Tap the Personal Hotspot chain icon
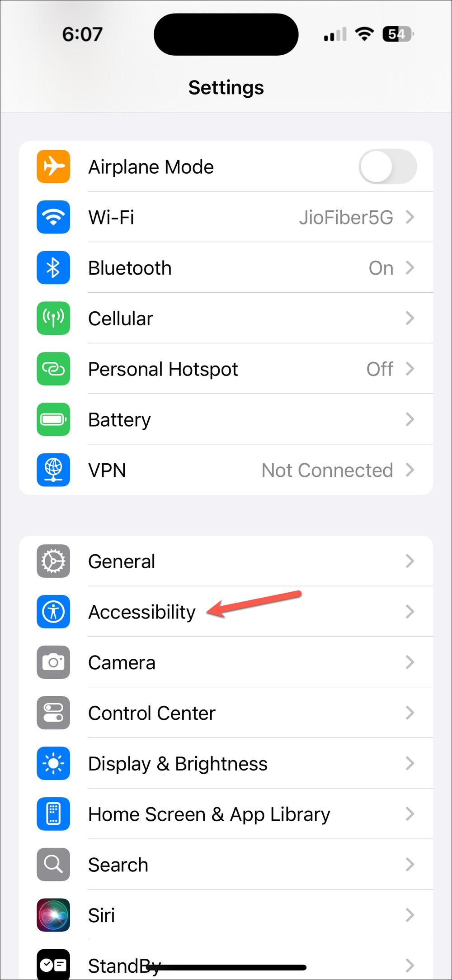 [53, 369]
